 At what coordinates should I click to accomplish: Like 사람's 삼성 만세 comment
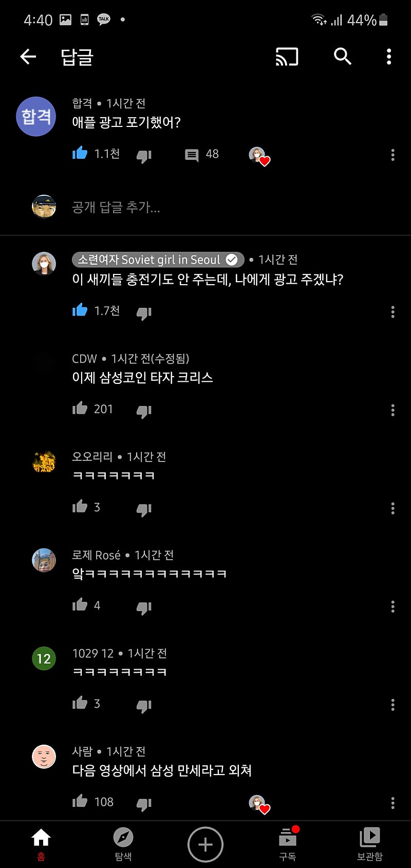[80, 801]
